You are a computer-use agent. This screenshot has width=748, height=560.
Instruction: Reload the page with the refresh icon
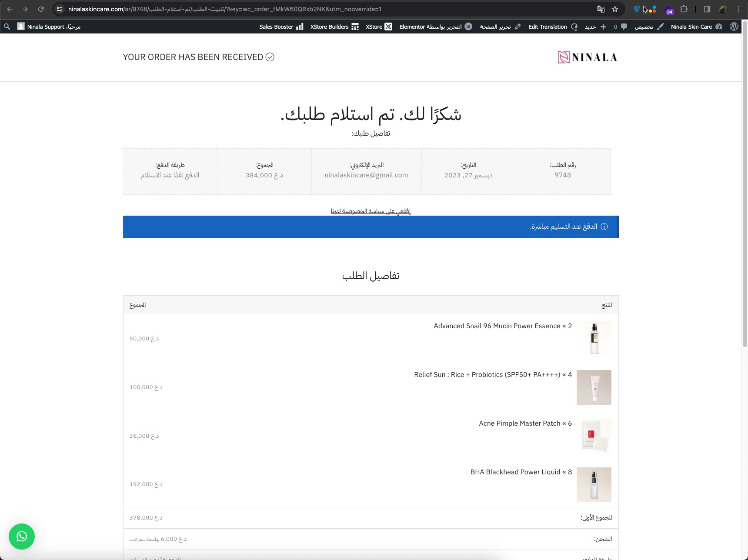click(x=41, y=9)
